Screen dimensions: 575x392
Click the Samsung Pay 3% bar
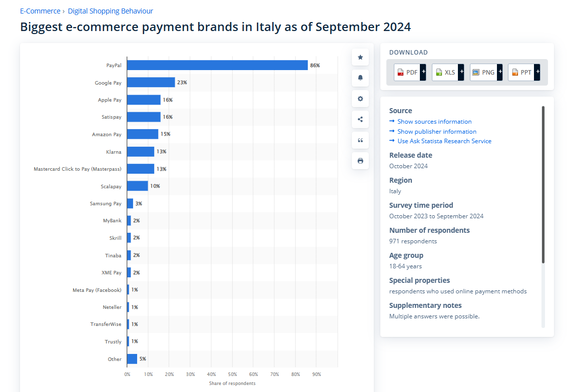(130, 203)
